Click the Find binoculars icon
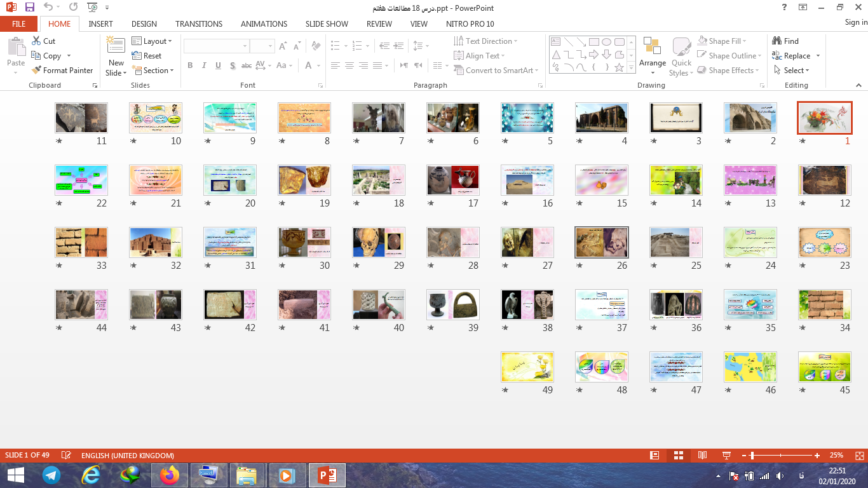The height and width of the screenshot is (488, 868). point(776,41)
